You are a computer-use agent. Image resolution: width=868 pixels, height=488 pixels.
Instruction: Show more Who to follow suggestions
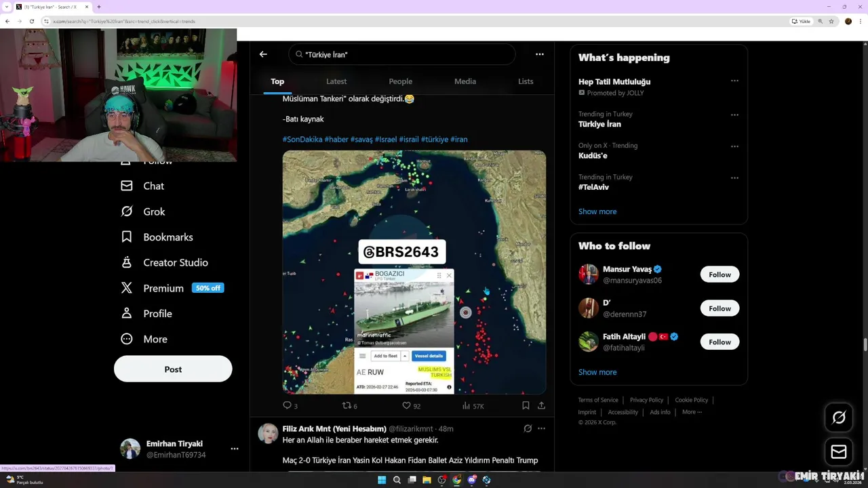coord(597,372)
